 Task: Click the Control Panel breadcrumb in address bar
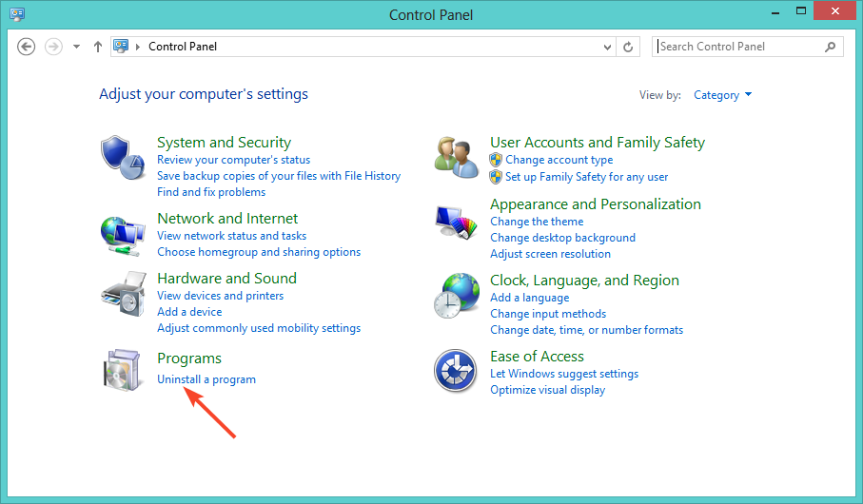pos(183,47)
